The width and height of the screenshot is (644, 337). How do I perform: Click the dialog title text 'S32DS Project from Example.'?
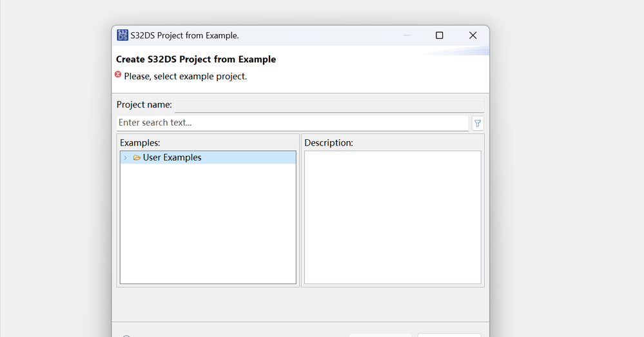pyautogui.click(x=184, y=35)
